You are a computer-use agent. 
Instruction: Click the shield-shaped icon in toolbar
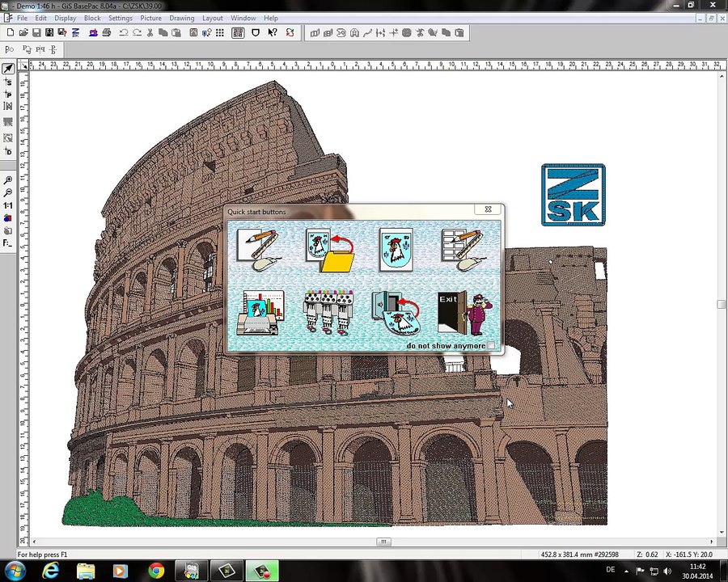coord(256,33)
